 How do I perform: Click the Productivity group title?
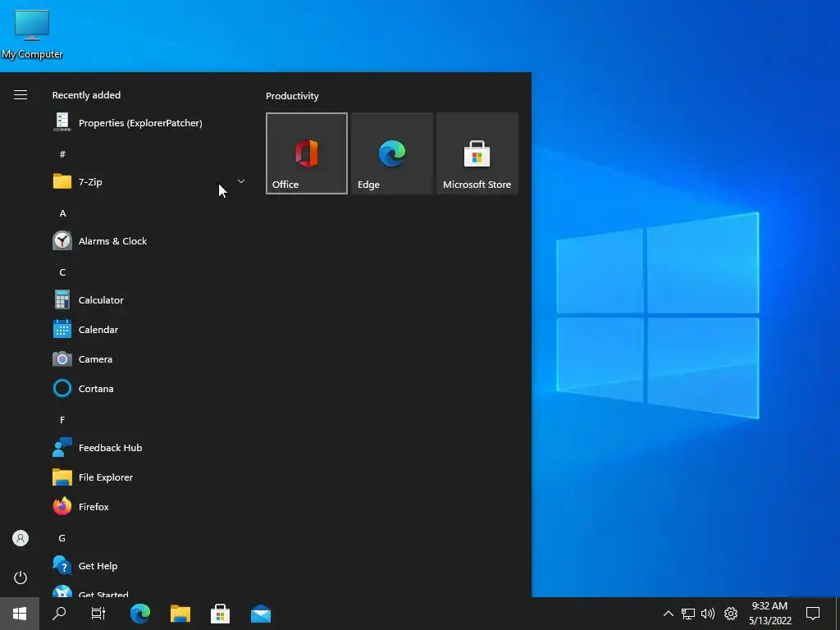click(x=292, y=96)
